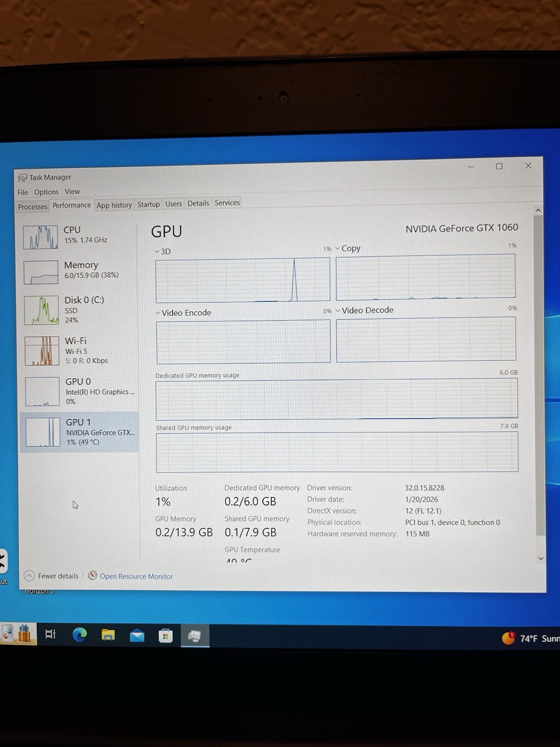The width and height of the screenshot is (560, 747).
Task: Open Resource Monitor link
Action: point(136,576)
